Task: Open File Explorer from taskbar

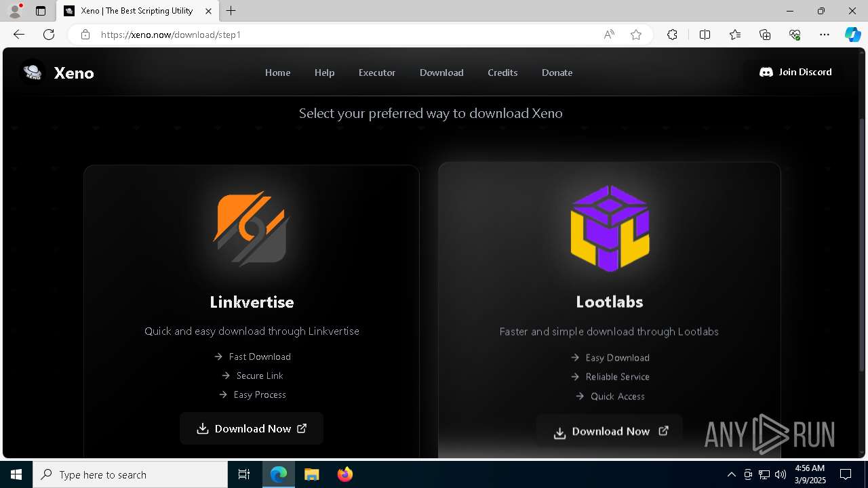Action: (x=311, y=474)
